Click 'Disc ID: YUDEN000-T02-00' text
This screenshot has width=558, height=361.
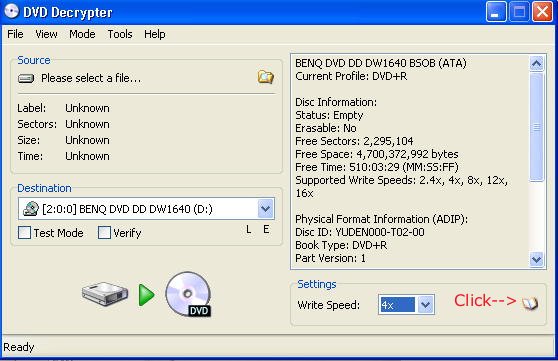tap(360, 232)
